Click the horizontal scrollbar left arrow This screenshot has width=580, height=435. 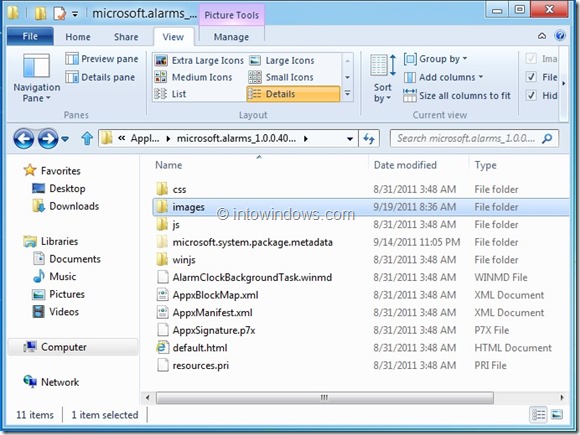pos(148,398)
